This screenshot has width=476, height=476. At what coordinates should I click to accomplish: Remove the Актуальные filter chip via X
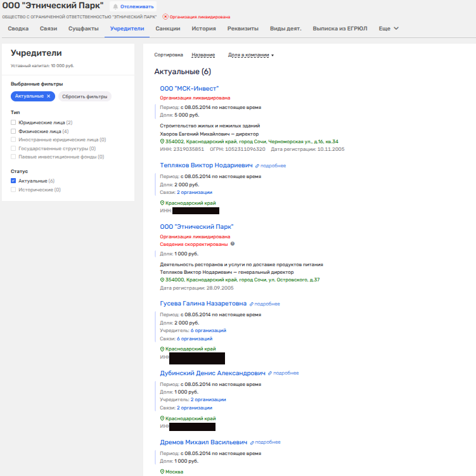48,96
